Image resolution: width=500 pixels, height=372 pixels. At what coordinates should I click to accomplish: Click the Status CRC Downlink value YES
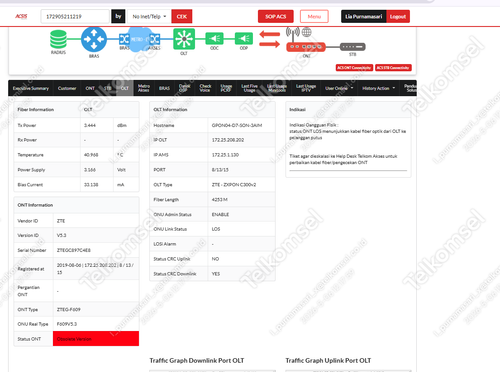(x=216, y=274)
